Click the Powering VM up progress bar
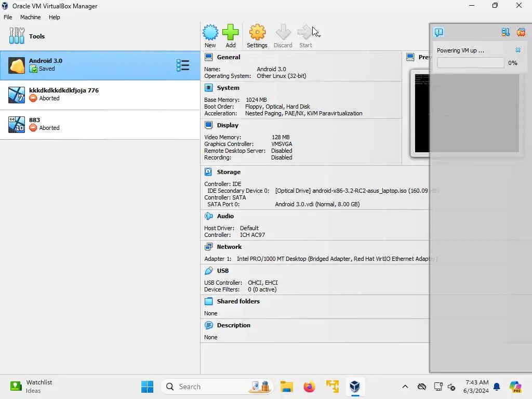 (x=471, y=63)
